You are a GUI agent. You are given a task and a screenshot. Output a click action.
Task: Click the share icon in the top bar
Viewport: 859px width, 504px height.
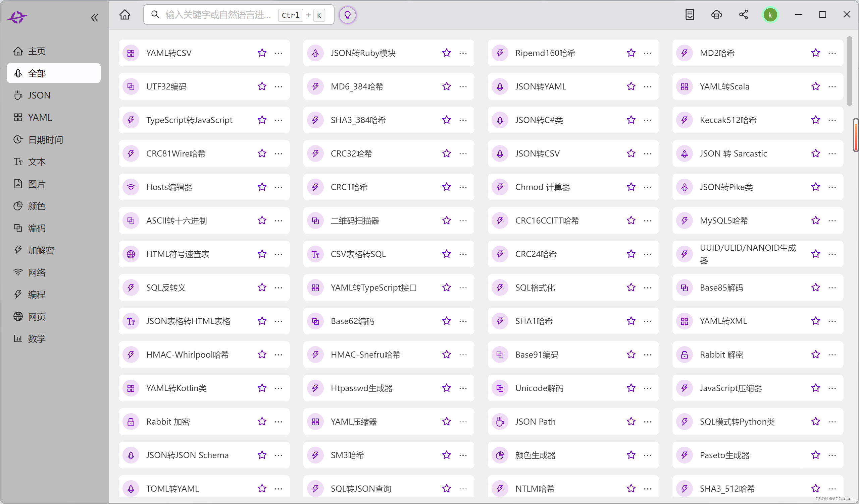pos(744,15)
